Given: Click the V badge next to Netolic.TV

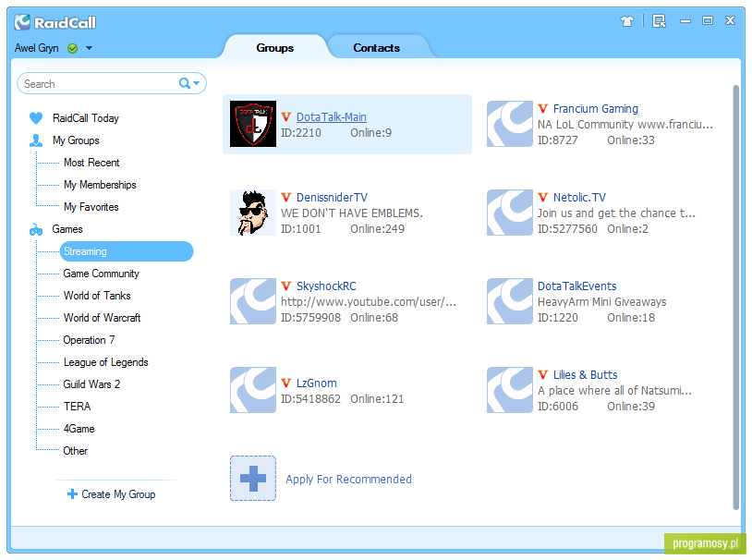Looking at the screenshot, I should [x=543, y=197].
